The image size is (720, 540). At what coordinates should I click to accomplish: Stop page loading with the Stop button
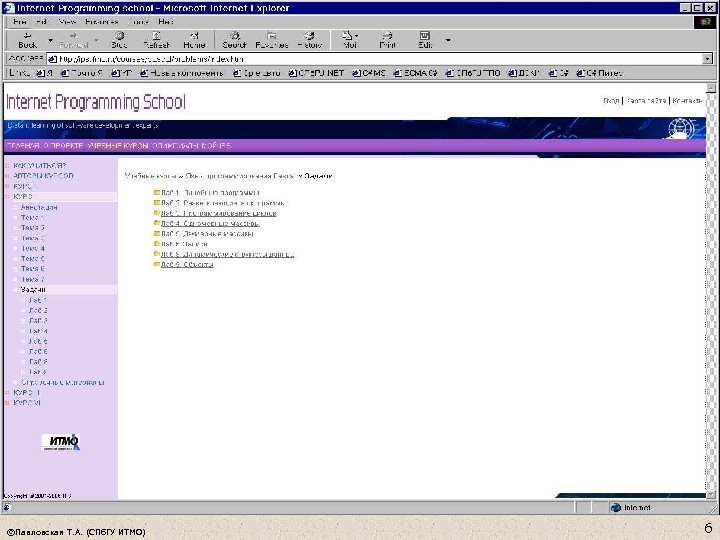click(x=119, y=40)
